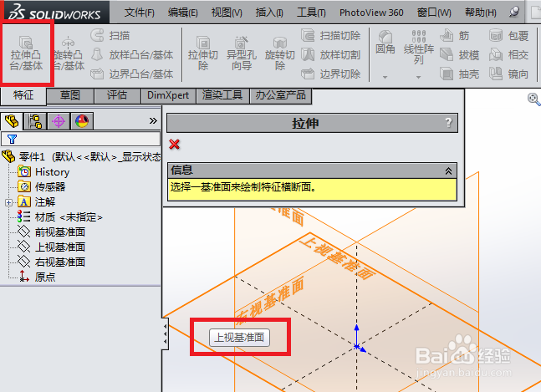Screen dimensions: 541x392
Task: Switch to the PropertyManager panel icon
Action: click(35, 121)
